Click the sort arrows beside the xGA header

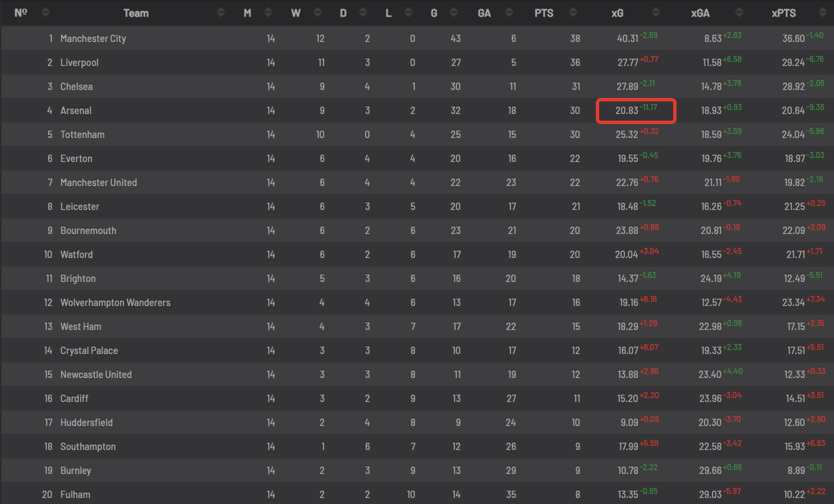point(739,13)
